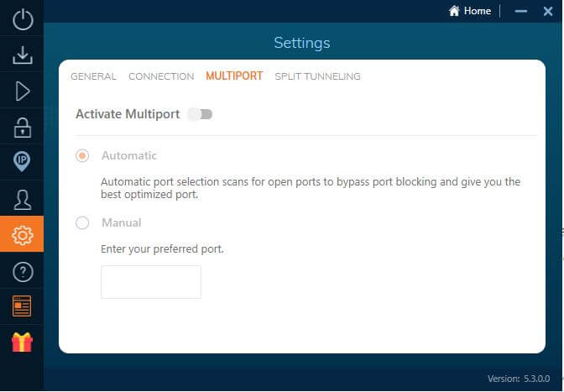Toggle the Activate Multiport switch
The image size is (564, 392).
click(x=200, y=114)
